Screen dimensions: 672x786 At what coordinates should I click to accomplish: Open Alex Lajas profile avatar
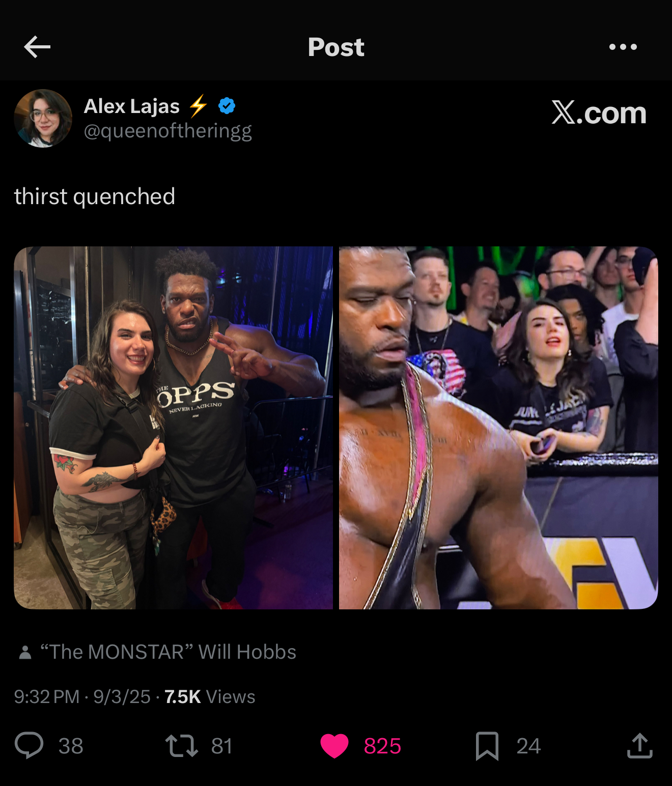click(x=43, y=118)
